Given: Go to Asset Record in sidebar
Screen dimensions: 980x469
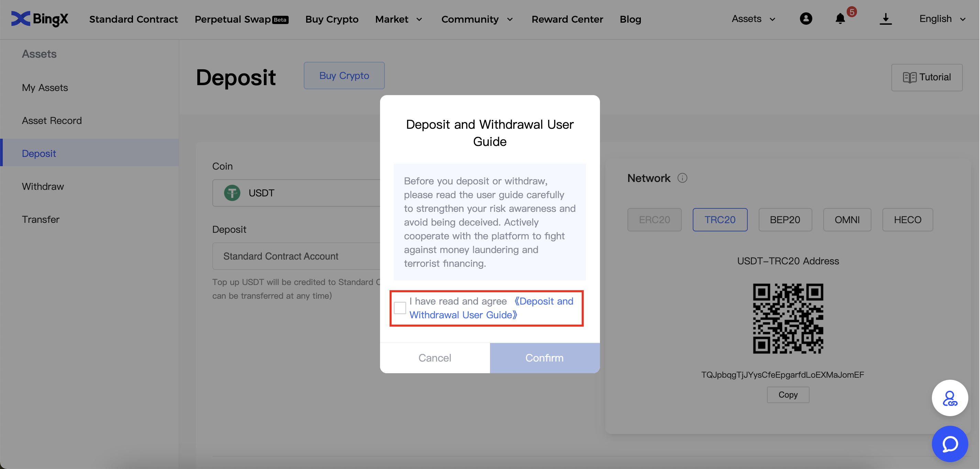Looking at the screenshot, I should pyautogui.click(x=52, y=121).
